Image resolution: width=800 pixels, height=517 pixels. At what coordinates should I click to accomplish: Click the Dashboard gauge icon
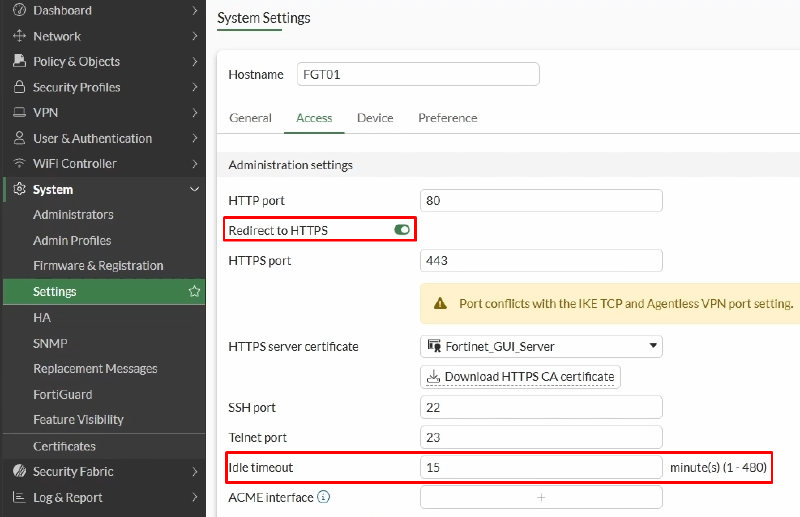19,10
